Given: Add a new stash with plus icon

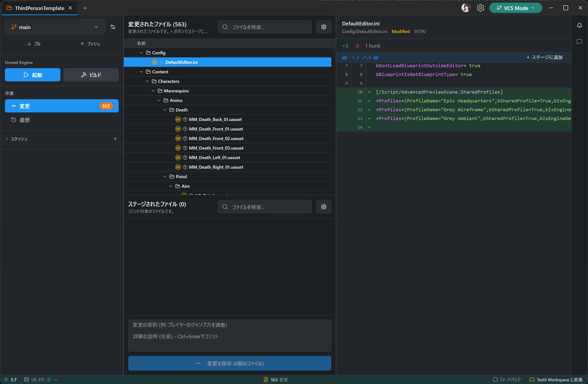Looking at the screenshot, I should pos(115,139).
